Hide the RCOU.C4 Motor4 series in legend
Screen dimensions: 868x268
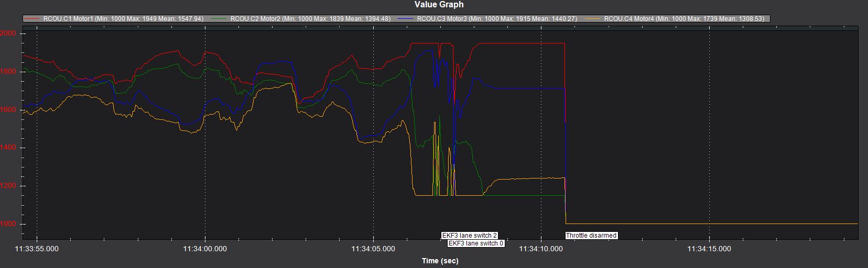click(x=683, y=19)
